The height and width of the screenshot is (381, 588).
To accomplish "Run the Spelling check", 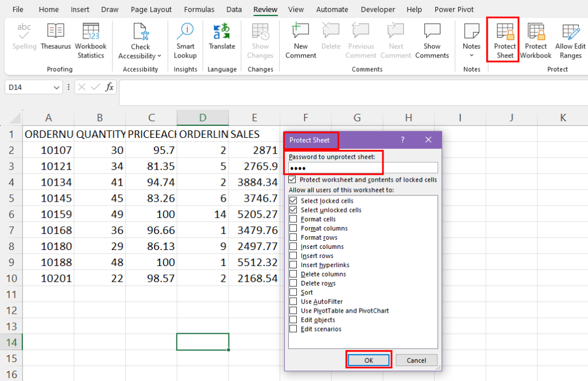I will 24,36.
